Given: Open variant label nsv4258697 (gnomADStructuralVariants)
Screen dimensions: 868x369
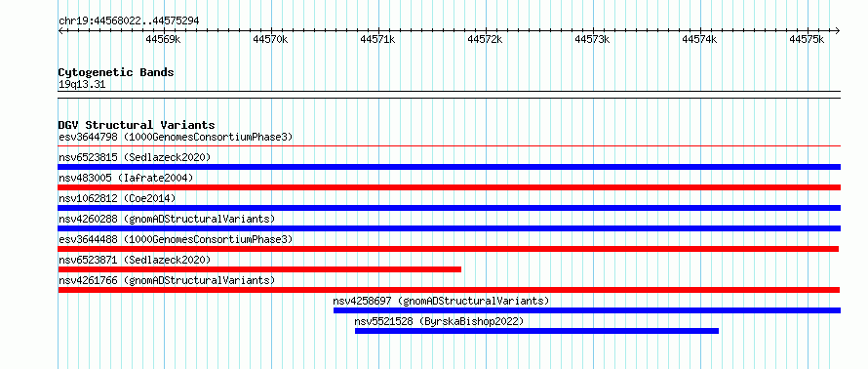Looking at the screenshot, I should tap(441, 301).
